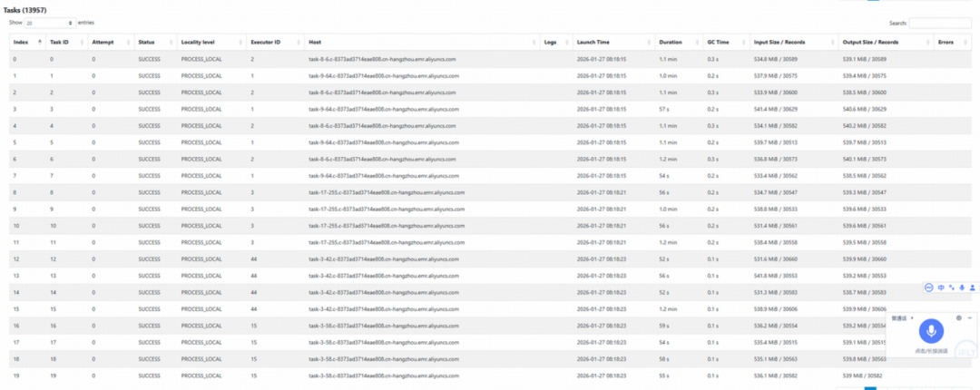This screenshot has width=980, height=390.
Task: Click input size 541.4 MiB / 30629
Action: (x=775, y=109)
